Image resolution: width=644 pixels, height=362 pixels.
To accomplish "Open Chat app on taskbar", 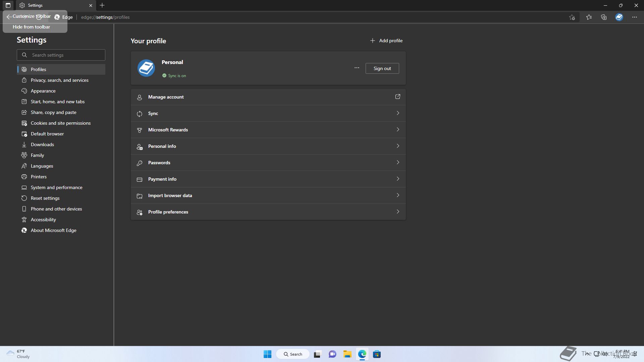I will coord(332,354).
